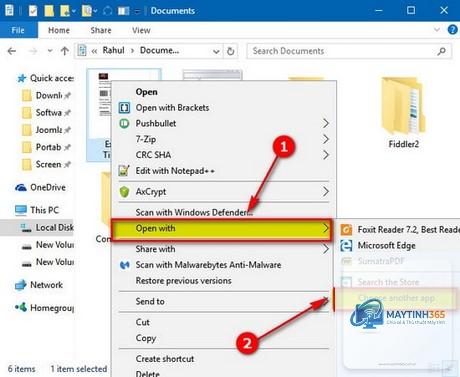Click the Pushbullet green icon

(x=124, y=123)
